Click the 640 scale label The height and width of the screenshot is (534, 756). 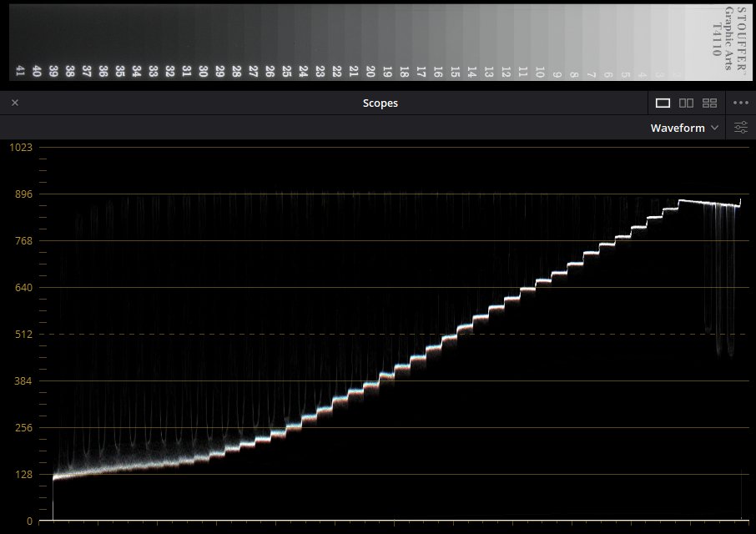(23, 288)
